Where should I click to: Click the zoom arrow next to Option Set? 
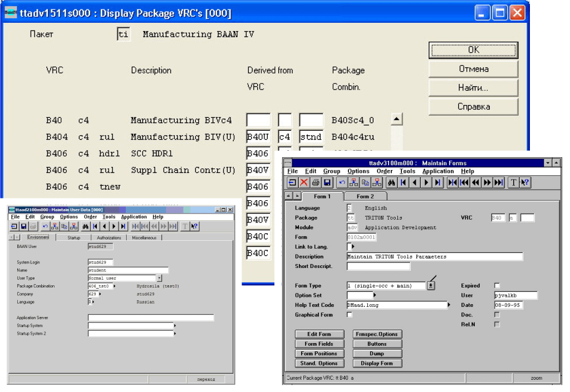[375, 295]
